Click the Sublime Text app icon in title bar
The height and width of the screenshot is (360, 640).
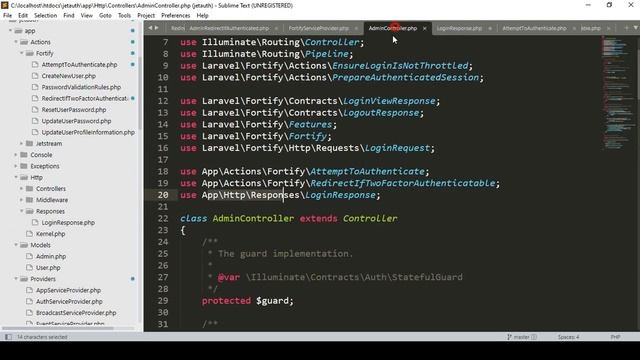tap(4, 5)
